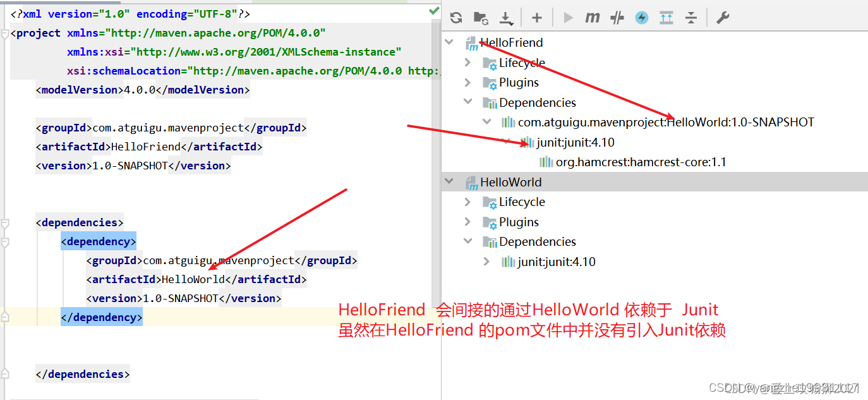Click the green inspection checkmark

click(x=434, y=11)
